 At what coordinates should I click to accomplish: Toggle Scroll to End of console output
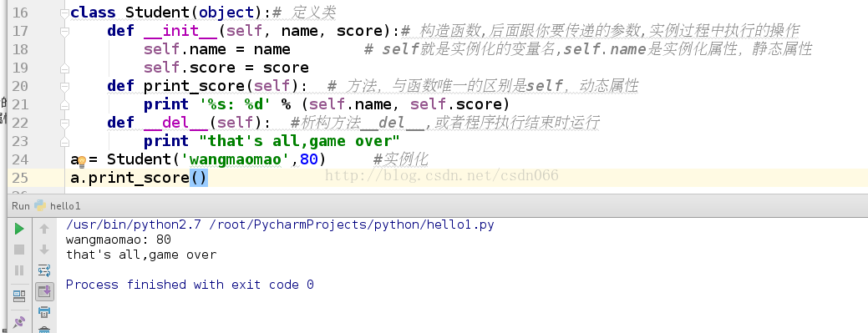(44, 291)
